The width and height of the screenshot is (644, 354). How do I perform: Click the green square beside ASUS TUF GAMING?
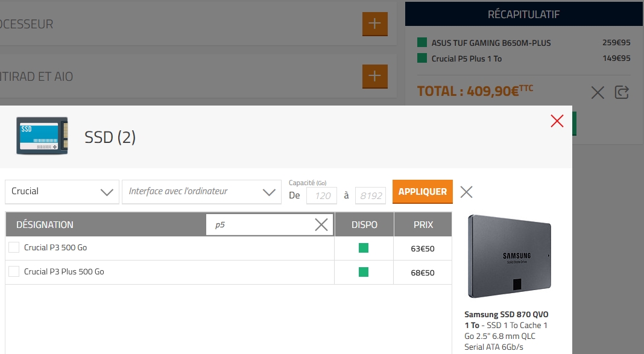[422, 42]
